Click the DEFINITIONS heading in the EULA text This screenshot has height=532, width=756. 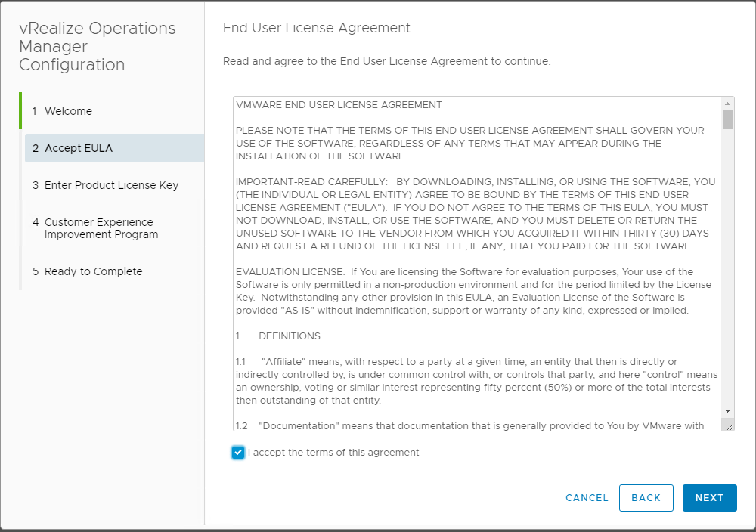click(290, 336)
